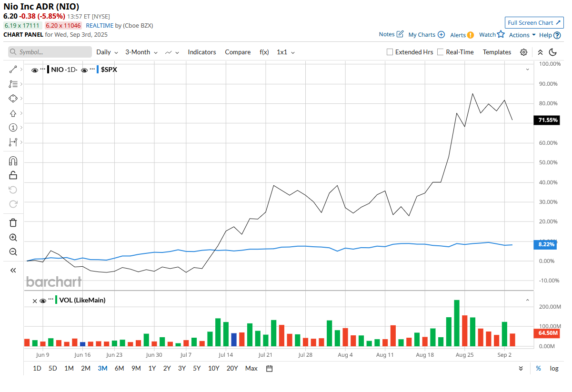Enable the magnet snap mode

[x=13, y=161]
